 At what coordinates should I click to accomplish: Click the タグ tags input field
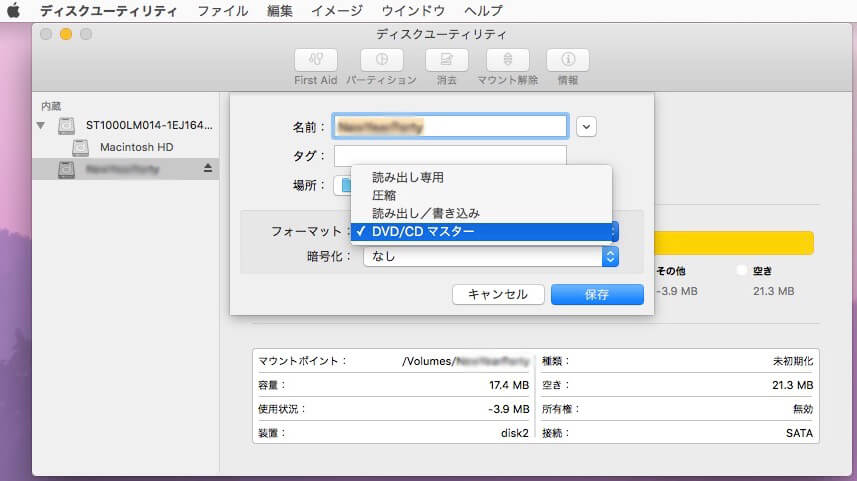point(450,156)
